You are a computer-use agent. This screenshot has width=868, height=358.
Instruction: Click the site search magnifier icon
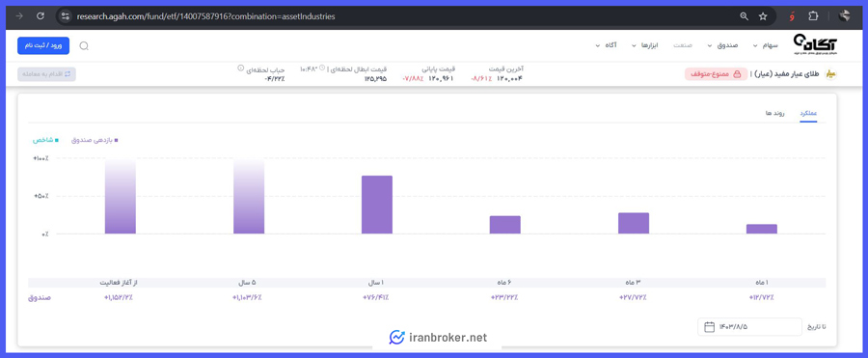coord(84,46)
